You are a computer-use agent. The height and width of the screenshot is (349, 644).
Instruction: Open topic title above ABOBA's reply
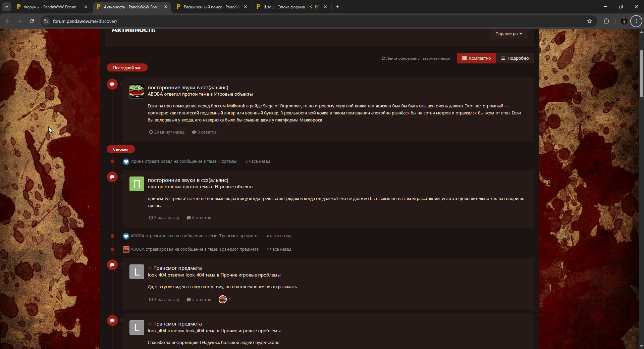tap(188, 88)
